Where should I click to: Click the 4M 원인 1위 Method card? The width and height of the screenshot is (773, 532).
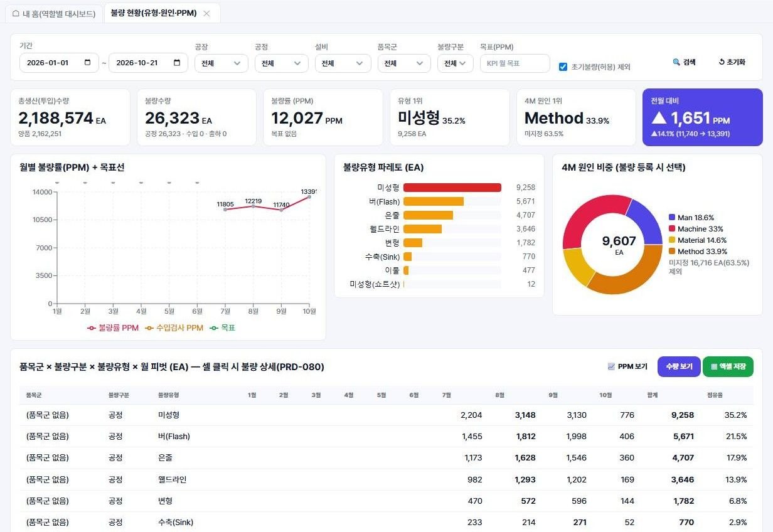(576, 117)
